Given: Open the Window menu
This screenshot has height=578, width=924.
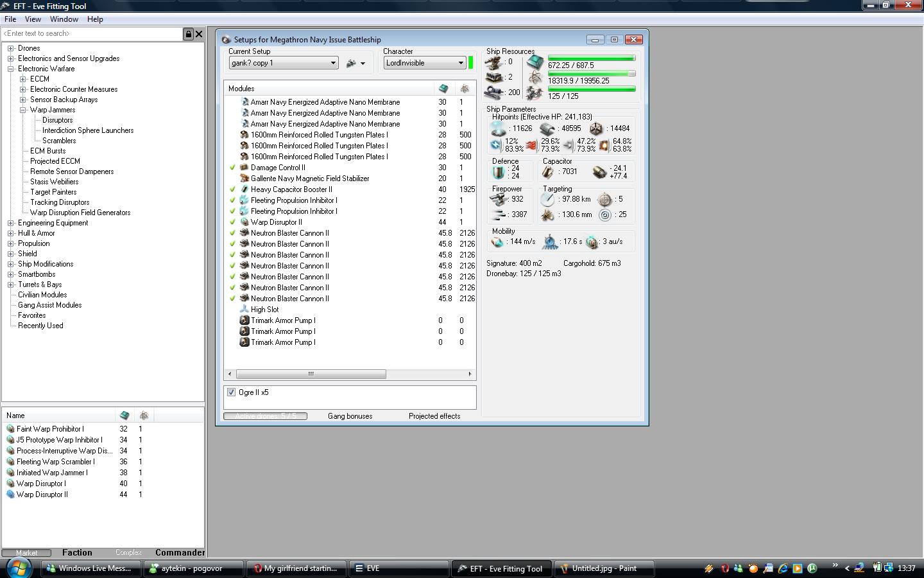Looking at the screenshot, I should (64, 19).
